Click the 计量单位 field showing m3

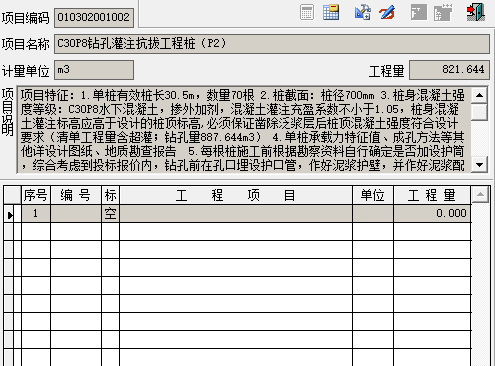click(x=94, y=70)
